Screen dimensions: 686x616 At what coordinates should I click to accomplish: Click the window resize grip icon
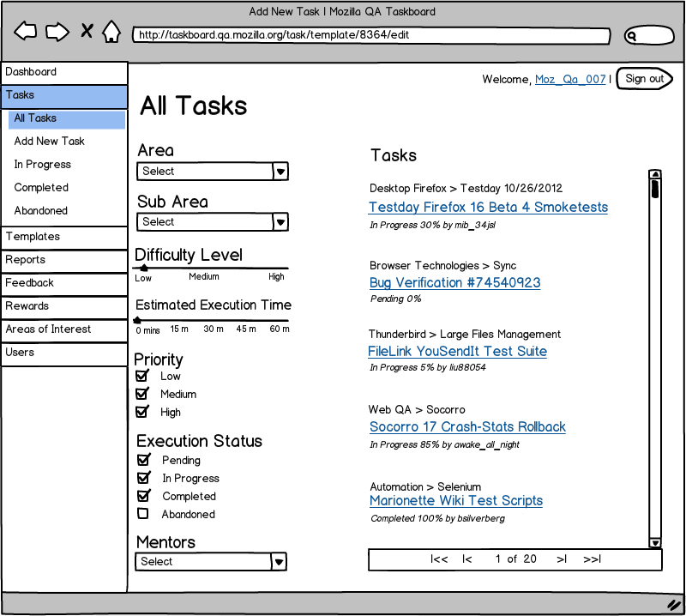click(674, 605)
